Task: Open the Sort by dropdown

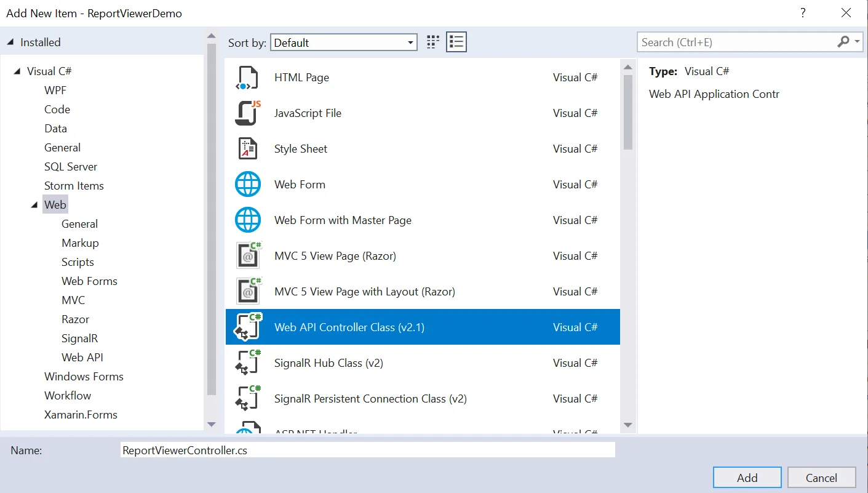Action: (x=344, y=42)
